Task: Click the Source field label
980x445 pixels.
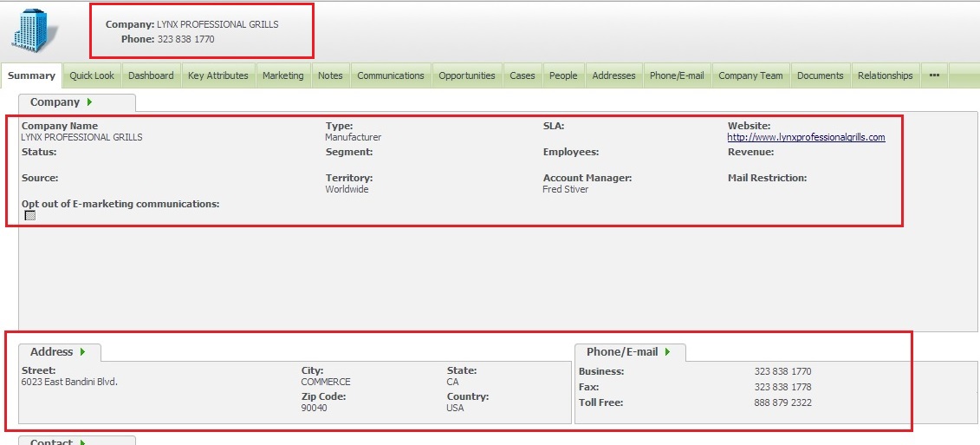Action: [x=39, y=178]
